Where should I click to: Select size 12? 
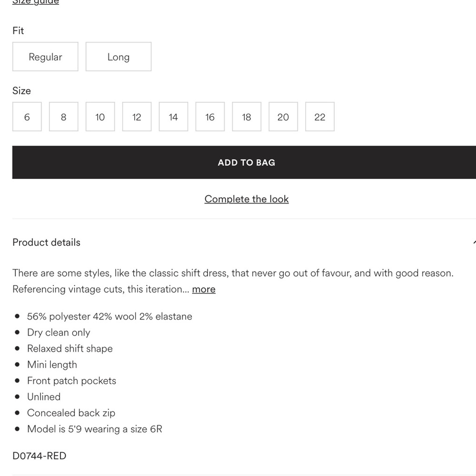coord(137,117)
